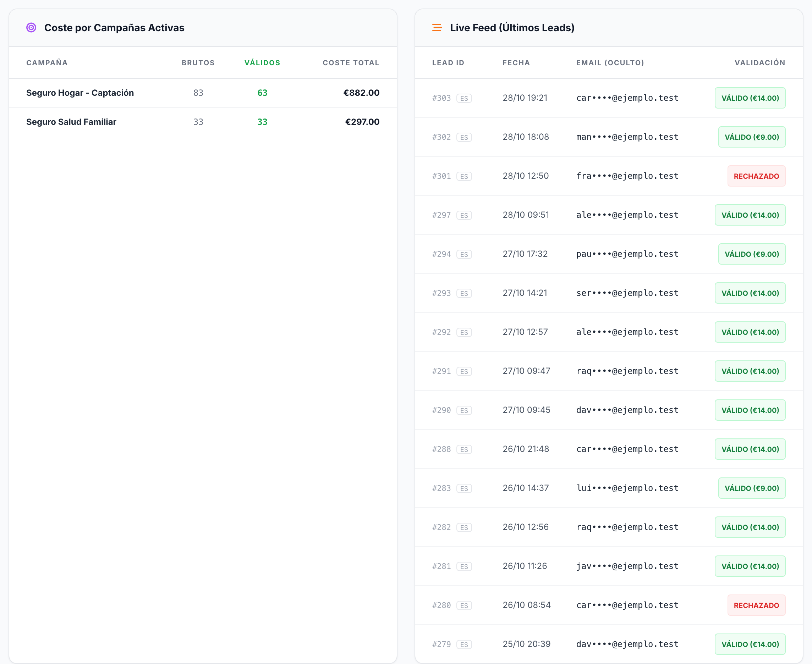Click lead ID #290
The image size is (812, 664).
pos(441,410)
